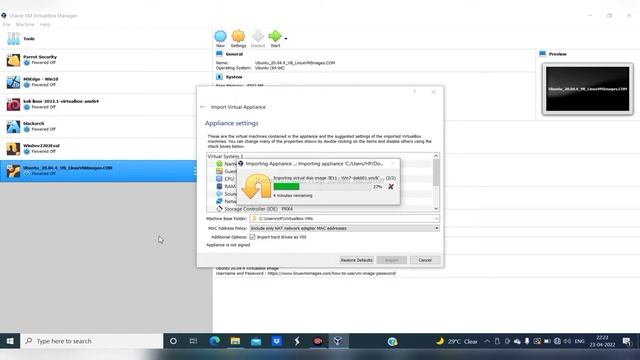The image size is (640, 360).
Task: Click the Import button
Action: coord(391,260)
